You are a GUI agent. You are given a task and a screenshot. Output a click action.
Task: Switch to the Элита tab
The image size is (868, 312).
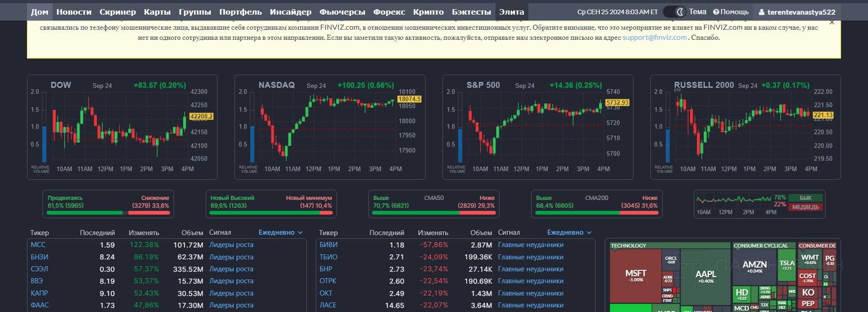point(511,12)
